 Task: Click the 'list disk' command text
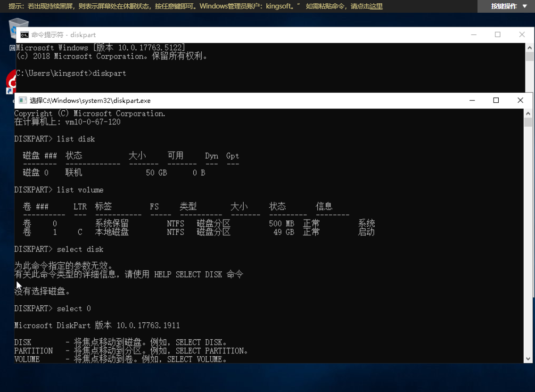(76, 139)
